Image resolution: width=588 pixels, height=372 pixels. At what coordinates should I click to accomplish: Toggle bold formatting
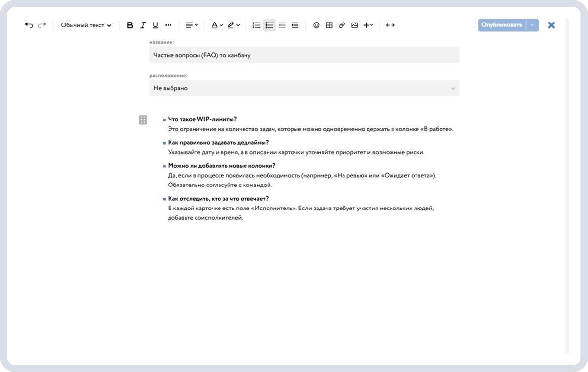pos(130,25)
